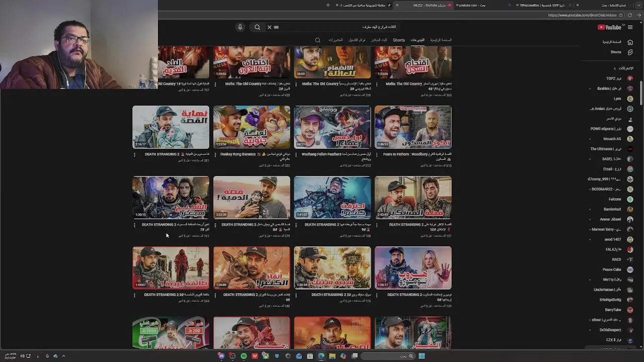
Task: Expand the subscriptions section chevron
Action: point(614,68)
